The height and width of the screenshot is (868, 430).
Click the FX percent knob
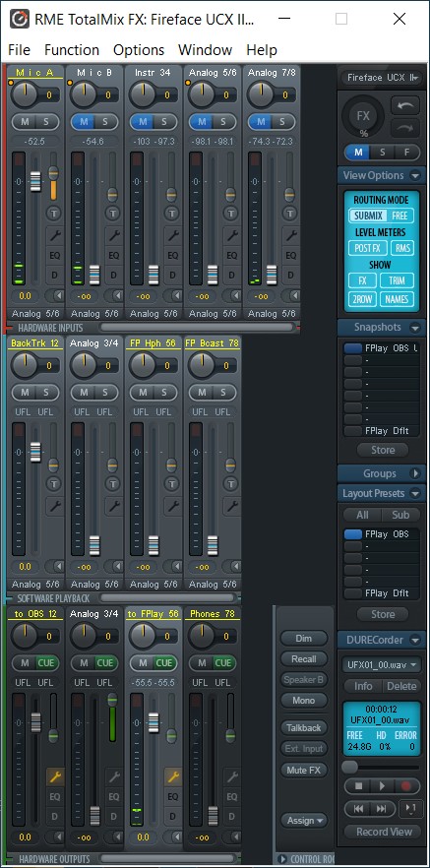coord(362,116)
